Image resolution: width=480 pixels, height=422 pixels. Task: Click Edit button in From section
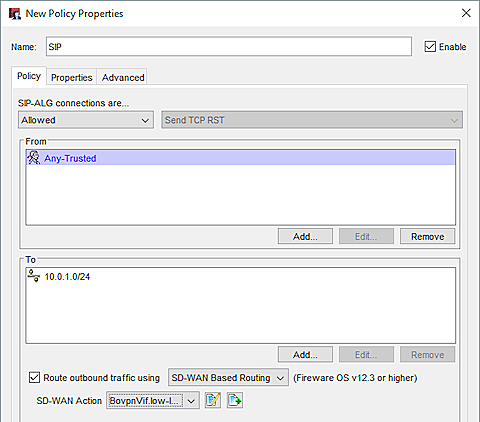point(366,236)
